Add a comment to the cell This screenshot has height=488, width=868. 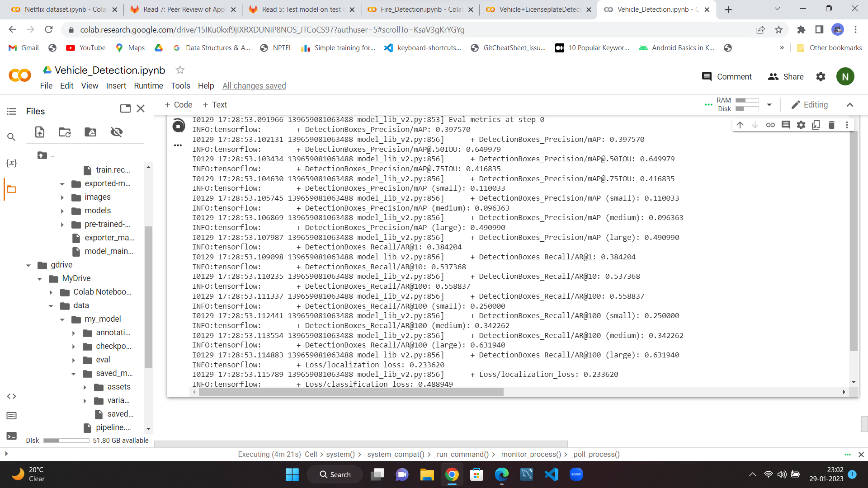coord(786,125)
